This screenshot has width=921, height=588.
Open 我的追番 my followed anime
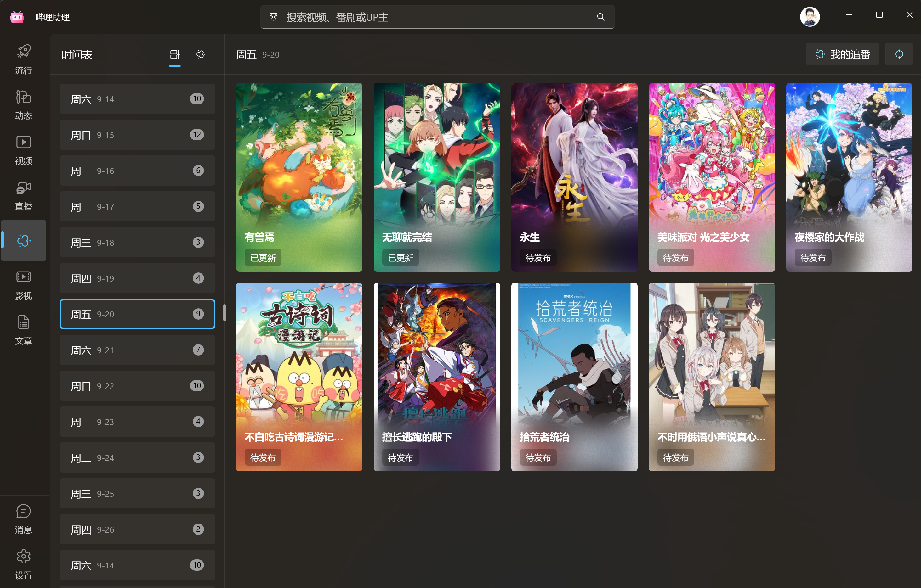coord(842,54)
